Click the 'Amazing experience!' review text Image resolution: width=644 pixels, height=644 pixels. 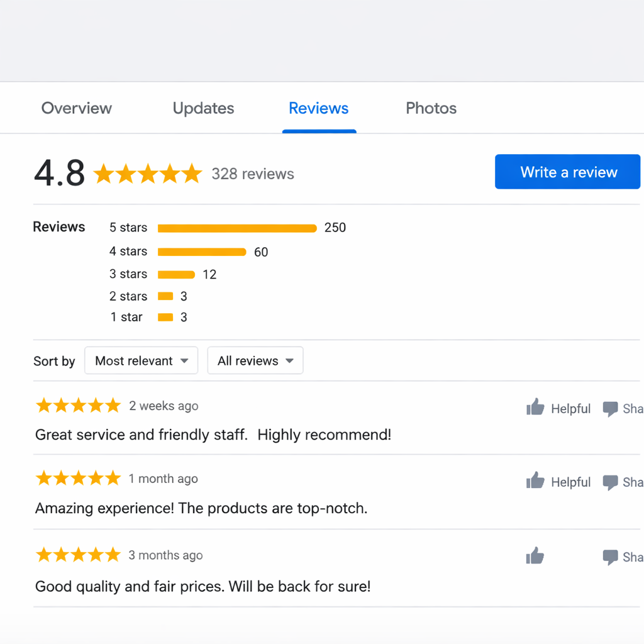tap(201, 508)
